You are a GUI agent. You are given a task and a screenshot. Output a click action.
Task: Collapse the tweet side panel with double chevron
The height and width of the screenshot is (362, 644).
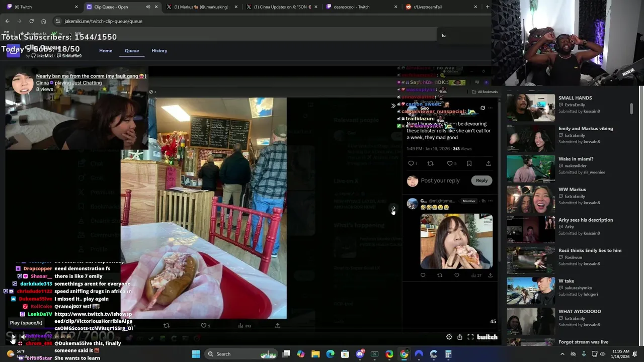[393, 106]
